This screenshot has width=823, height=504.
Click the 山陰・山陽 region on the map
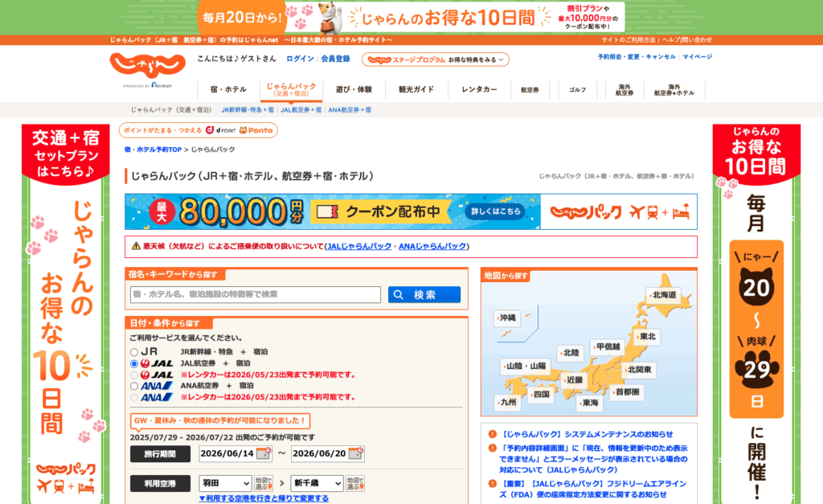tap(525, 366)
